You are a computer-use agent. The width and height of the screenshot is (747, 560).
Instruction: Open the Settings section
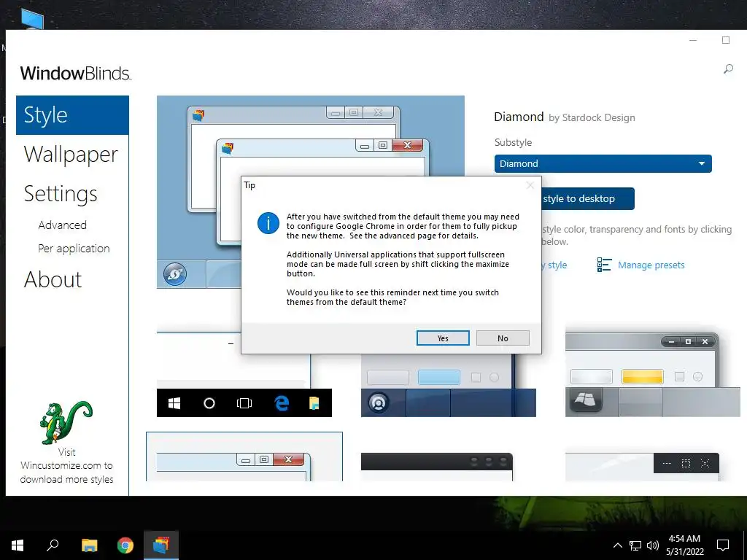[61, 194]
